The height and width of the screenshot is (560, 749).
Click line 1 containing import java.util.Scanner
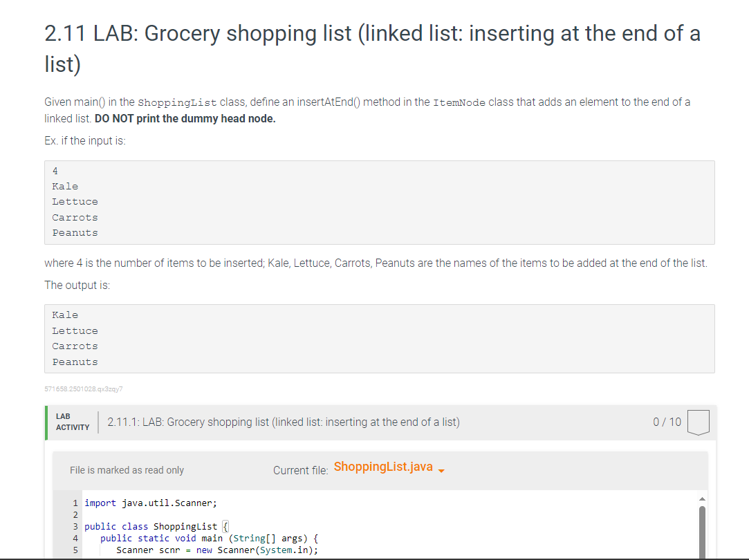point(149,503)
